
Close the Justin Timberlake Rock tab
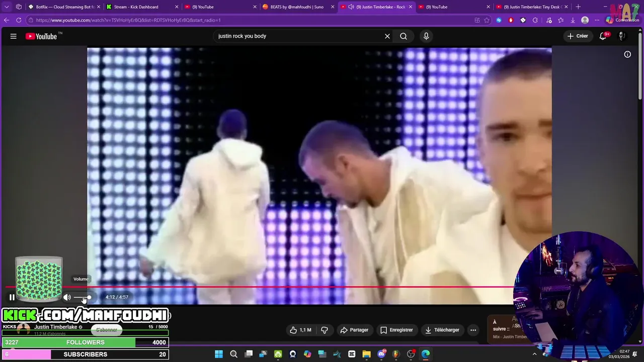[x=411, y=7]
